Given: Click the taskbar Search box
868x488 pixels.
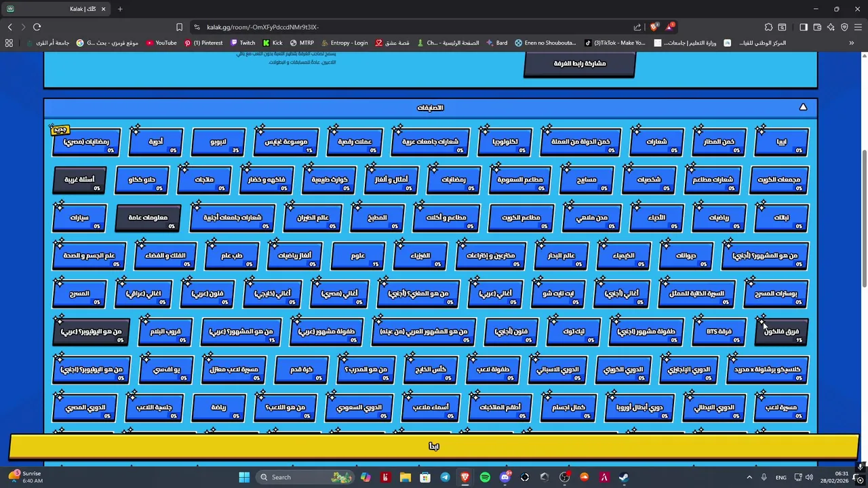Looking at the screenshot, I should 305,477.
